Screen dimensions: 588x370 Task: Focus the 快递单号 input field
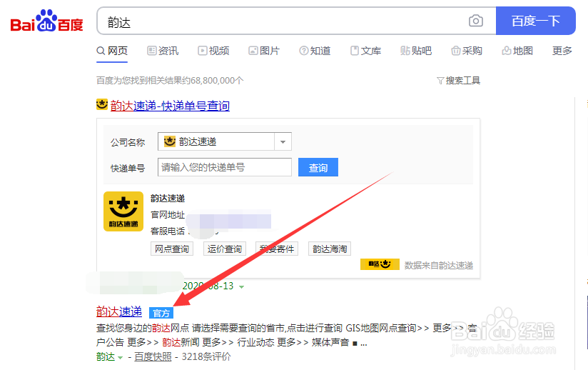coord(224,167)
